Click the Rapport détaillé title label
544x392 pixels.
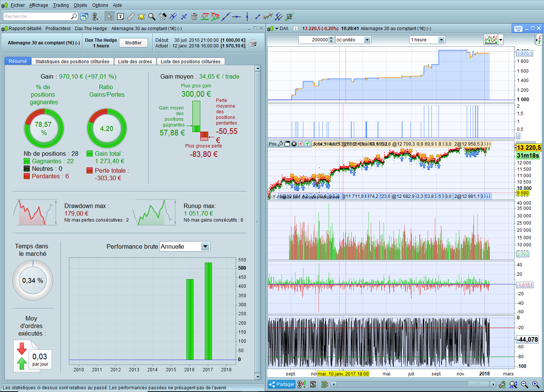25,29
